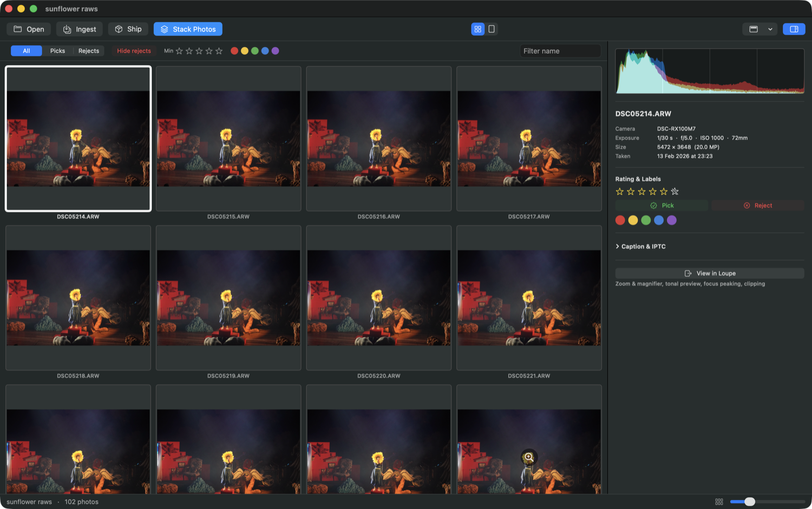Image resolution: width=812 pixels, height=509 pixels.
Task: Expand the Caption & IPTC section
Action: click(x=641, y=247)
